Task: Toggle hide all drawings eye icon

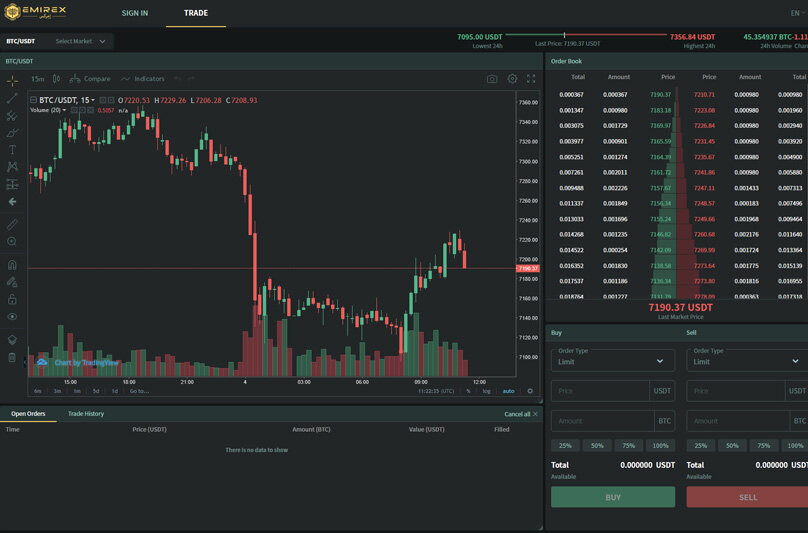Action: coord(12,317)
